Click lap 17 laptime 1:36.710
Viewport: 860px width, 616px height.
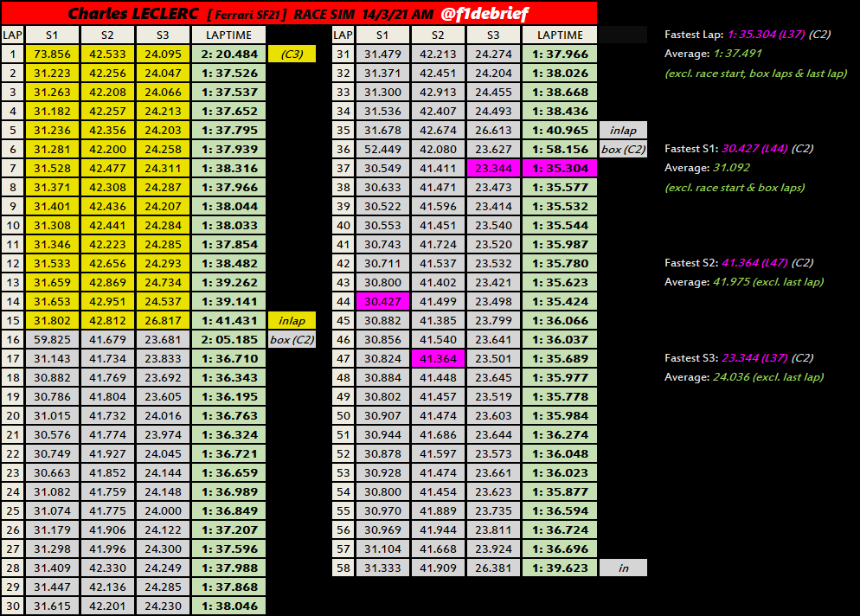[228, 358]
